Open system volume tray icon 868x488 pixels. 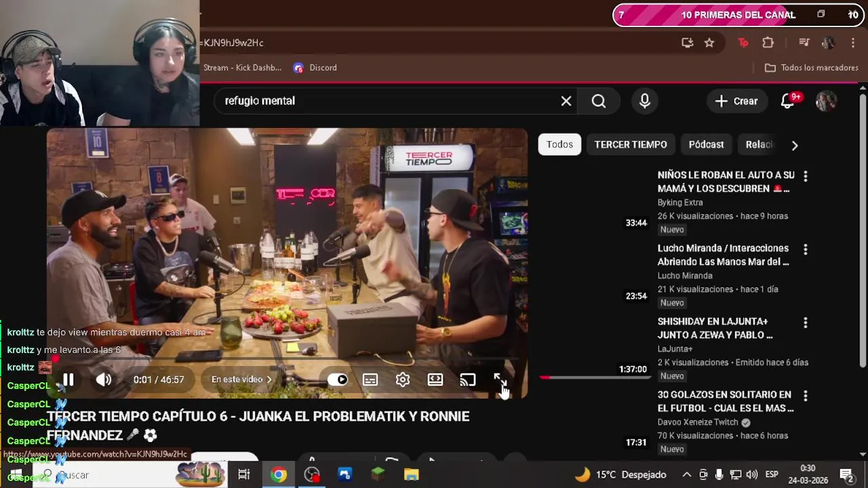pyautogui.click(x=752, y=475)
